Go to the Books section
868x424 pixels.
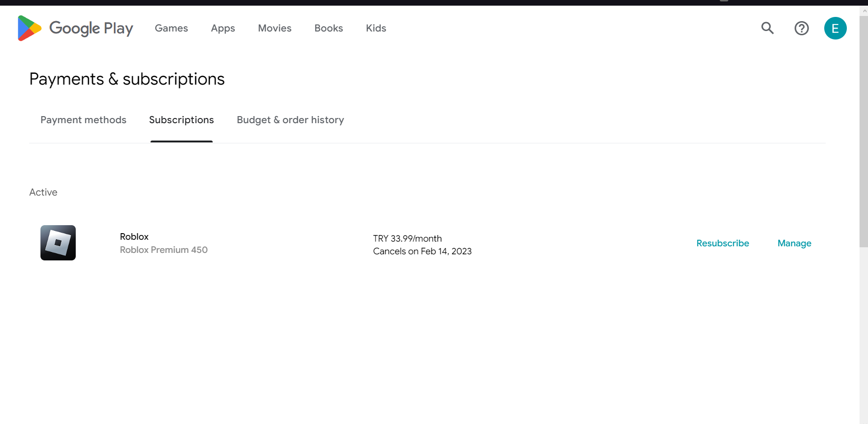[x=329, y=28]
